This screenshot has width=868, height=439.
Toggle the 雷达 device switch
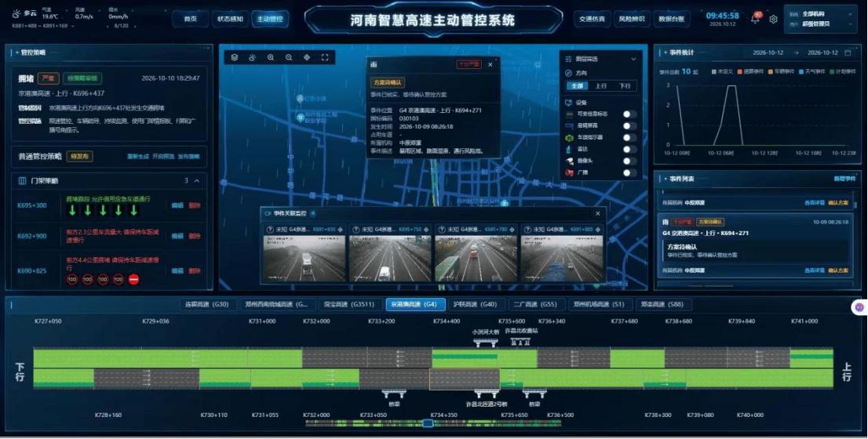(629, 149)
